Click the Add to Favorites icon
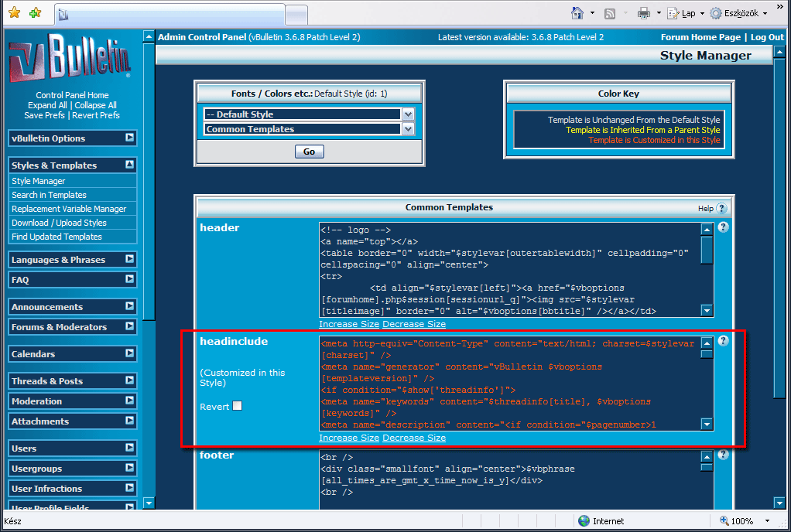791x532 pixels. [34, 13]
